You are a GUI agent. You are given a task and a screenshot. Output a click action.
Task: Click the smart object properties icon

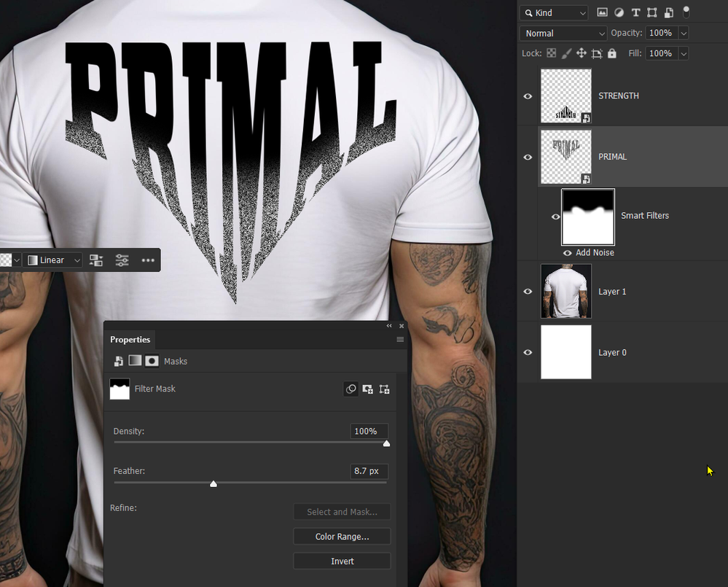118,361
